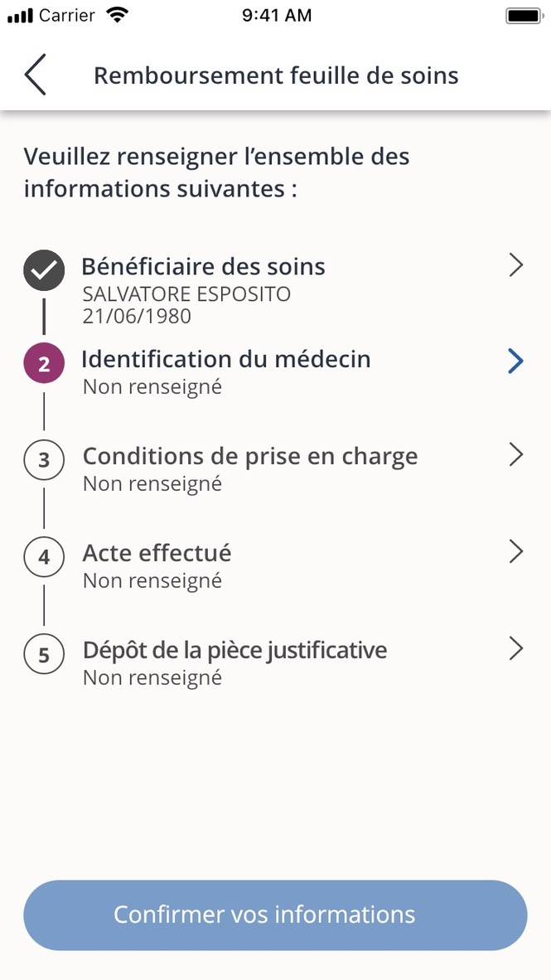Select the step 2 numbered circle icon
The width and height of the screenshot is (551, 980).
(x=43, y=363)
